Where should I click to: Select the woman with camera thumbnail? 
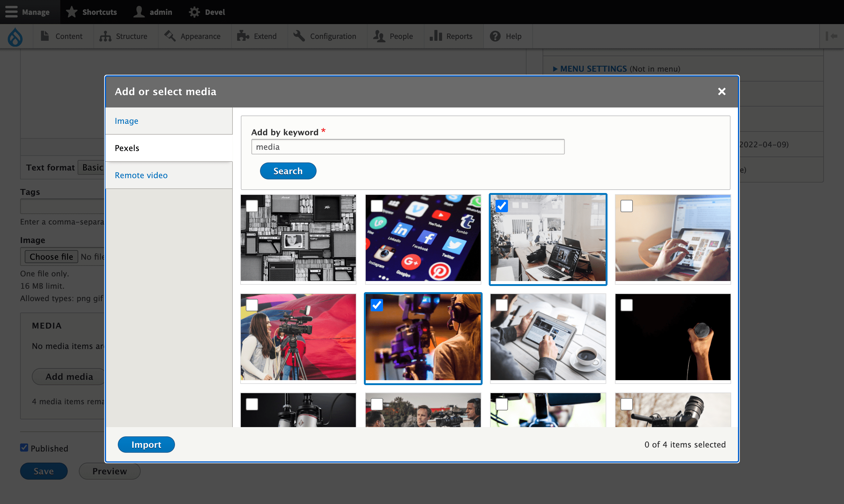[298, 337]
